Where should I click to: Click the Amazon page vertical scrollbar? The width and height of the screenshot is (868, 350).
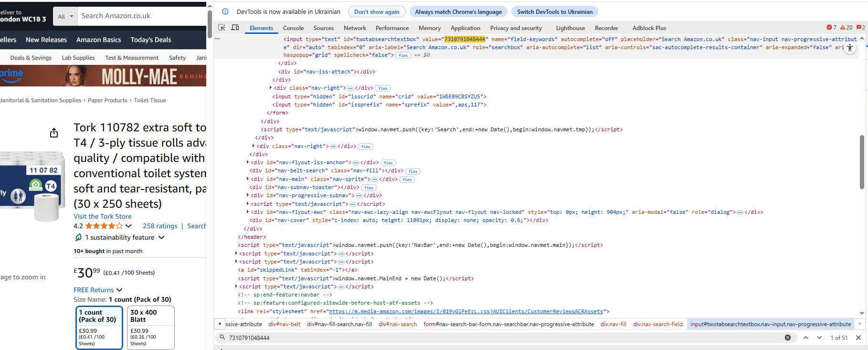tap(210, 24)
